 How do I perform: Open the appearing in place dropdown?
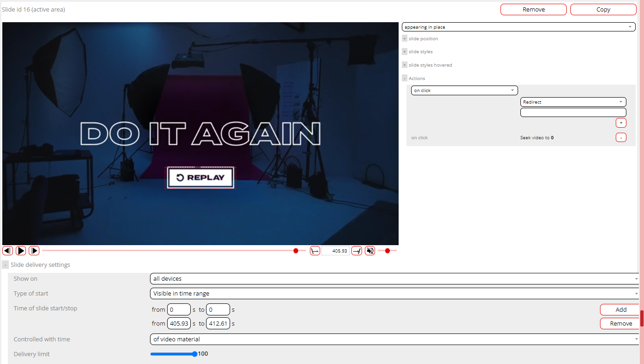pyautogui.click(x=518, y=27)
